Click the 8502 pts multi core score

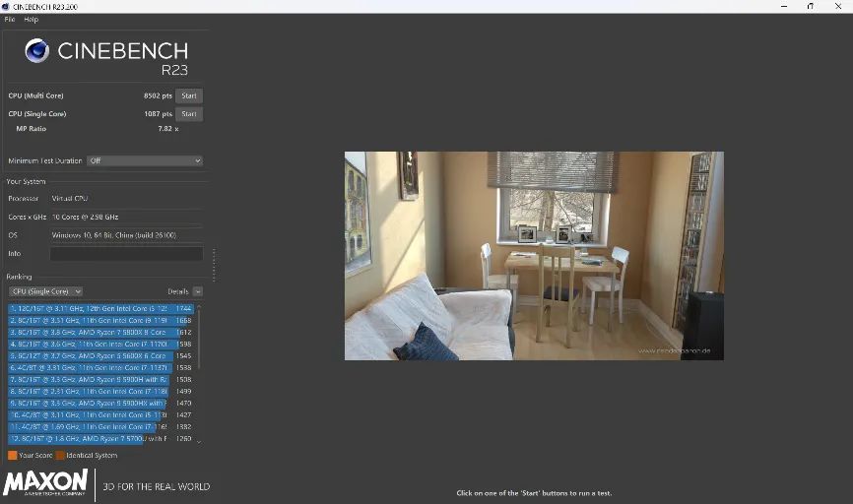click(x=158, y=95)
